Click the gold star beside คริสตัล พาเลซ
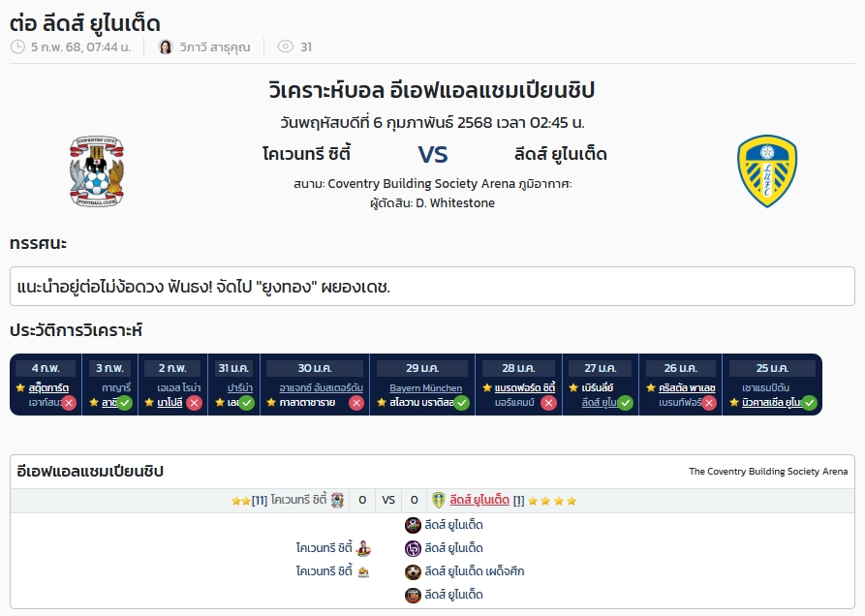This screenshot has width=865, height=616. 651,387
